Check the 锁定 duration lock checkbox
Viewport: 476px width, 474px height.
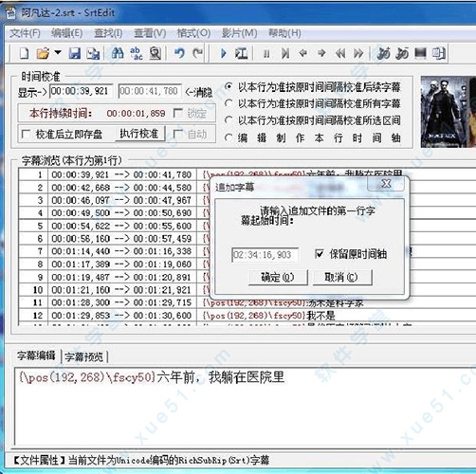(x=178, y=113)
